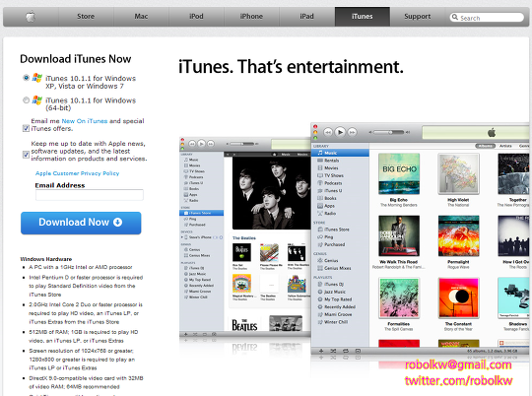This screenshot has height=396, width=532.
Task: Click the Download Now button
Action: (x=81, y=223)
